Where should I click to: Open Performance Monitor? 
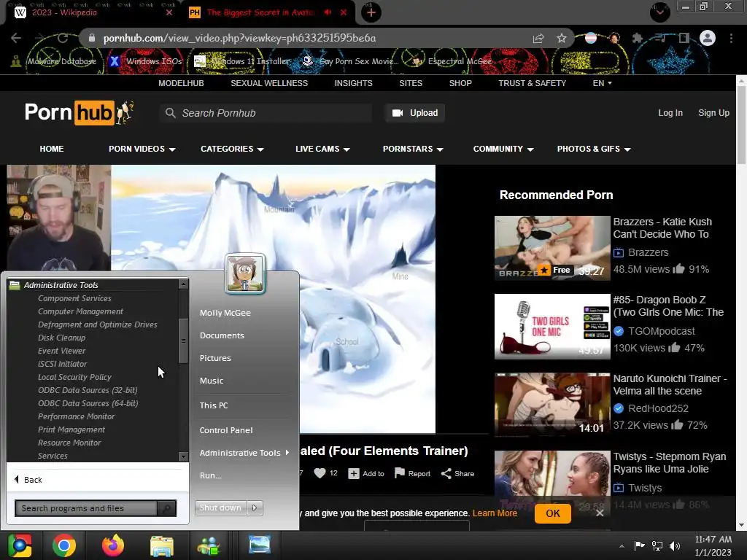76,416
